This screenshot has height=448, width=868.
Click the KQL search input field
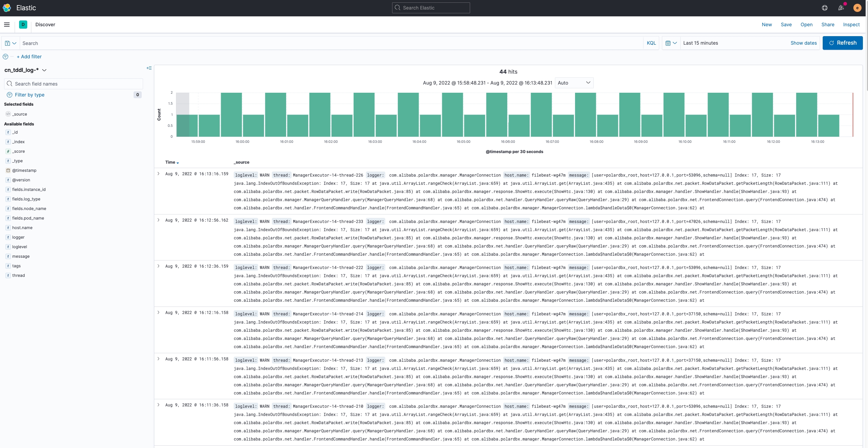tap(330, 43)
